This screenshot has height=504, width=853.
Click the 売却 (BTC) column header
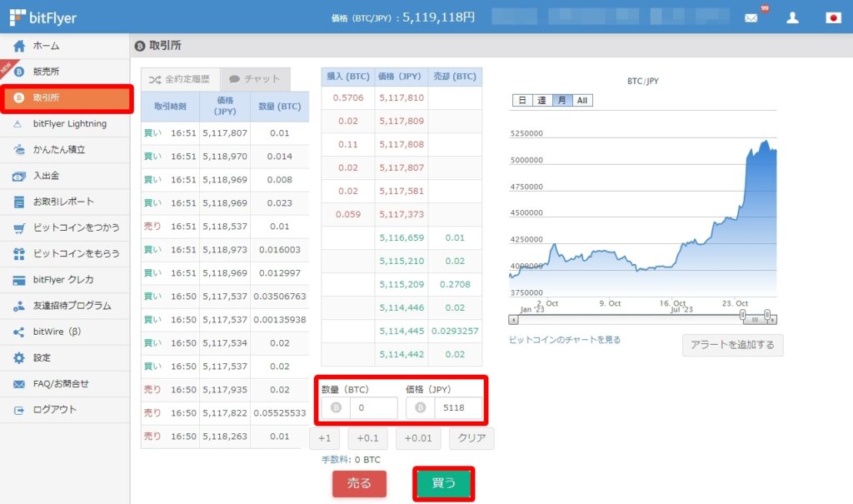click(455, 77)
